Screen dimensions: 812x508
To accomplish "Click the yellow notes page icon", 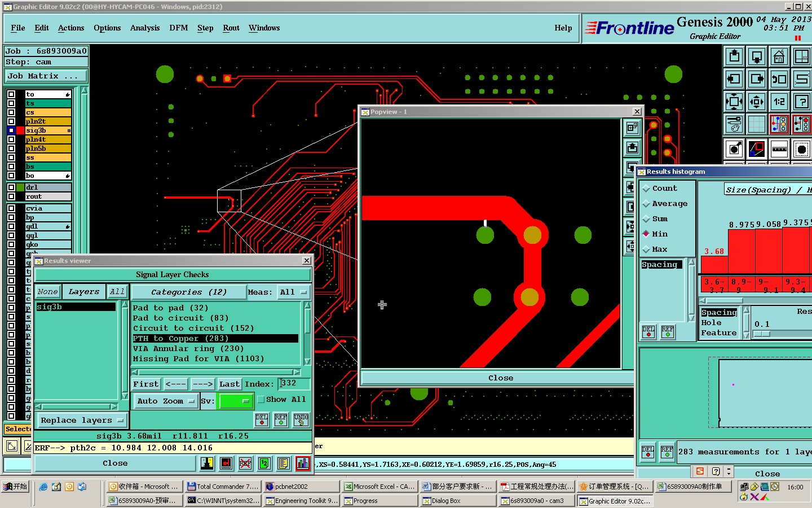I will point(284,463).
